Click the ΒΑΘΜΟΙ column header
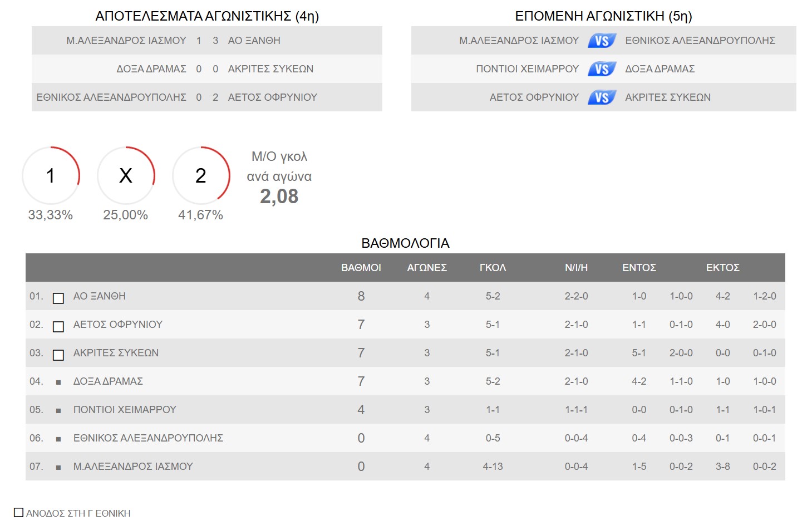812x520 pixels. pos(361,268)
